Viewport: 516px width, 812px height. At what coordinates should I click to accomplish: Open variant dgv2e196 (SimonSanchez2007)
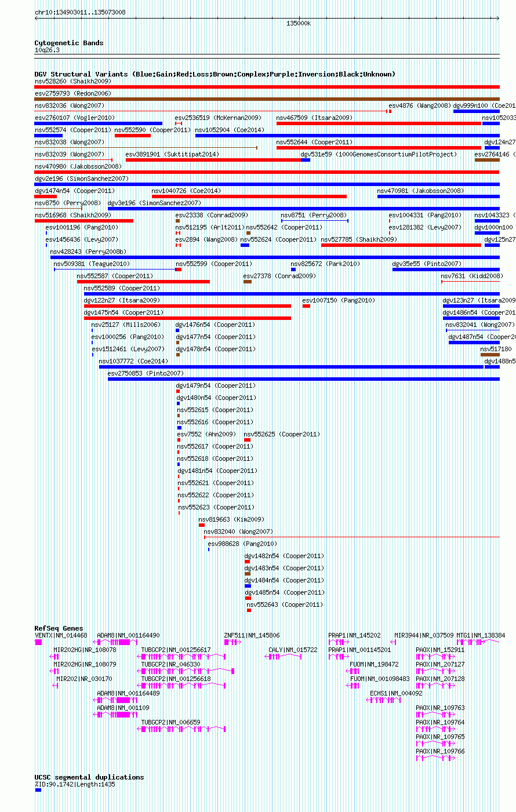click(267, 184)
